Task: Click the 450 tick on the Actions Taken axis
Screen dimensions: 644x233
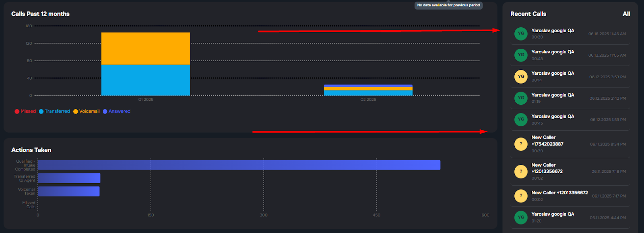Action: coord(376,215)
